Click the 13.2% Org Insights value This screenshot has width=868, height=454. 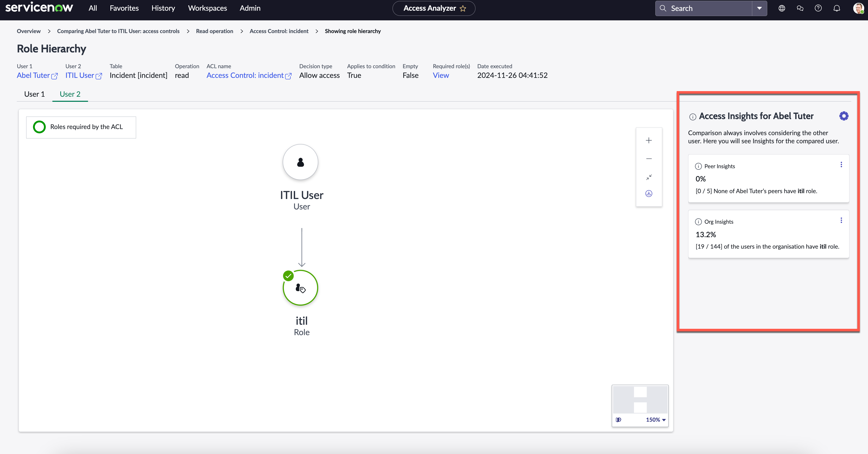(x=706, y=235)
